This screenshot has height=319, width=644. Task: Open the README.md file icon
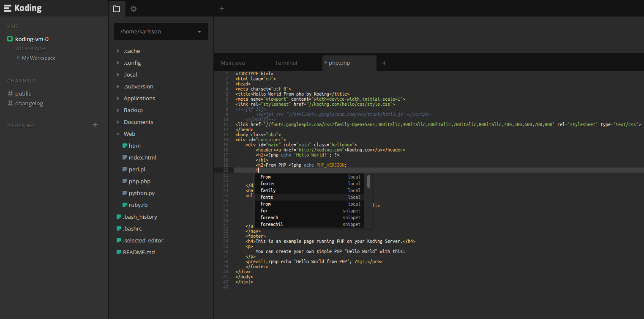119,252
